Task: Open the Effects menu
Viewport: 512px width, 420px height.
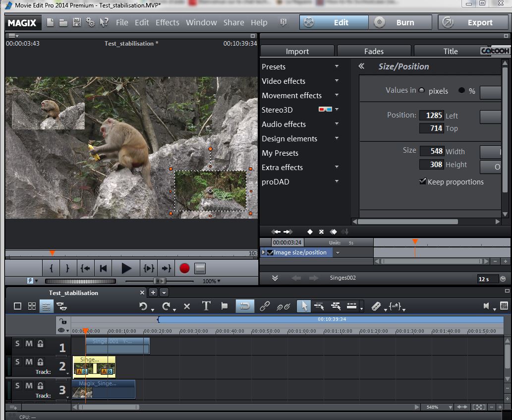Action: click(168, 22)
